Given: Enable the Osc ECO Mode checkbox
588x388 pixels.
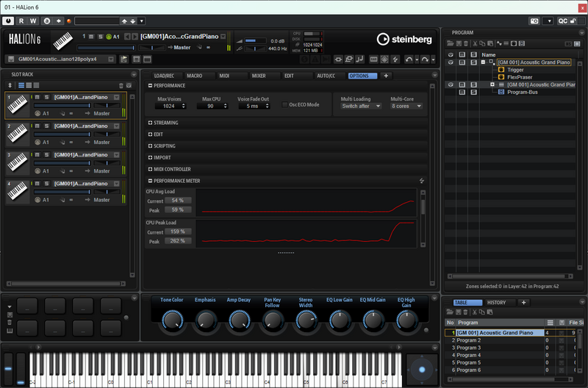Looking at the screenshot, I should pyautogui.click(x=284, y=104).
